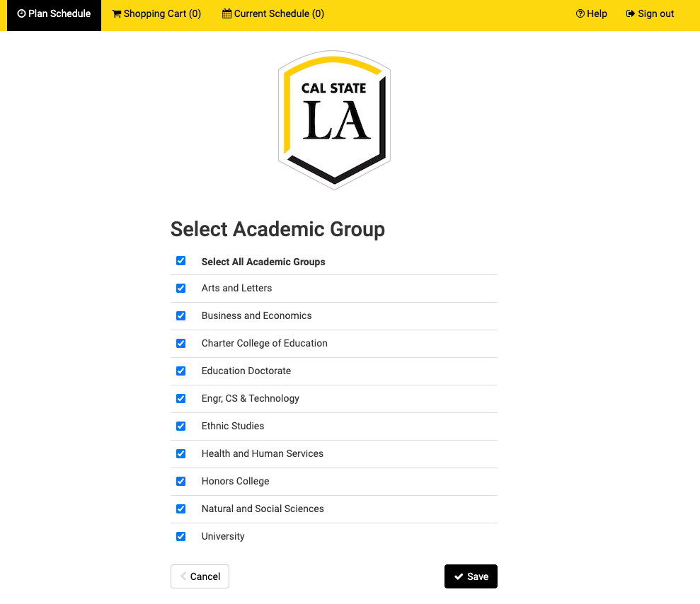Click the calendar icon next to Current Schedule
Screen dimensions: 700x604
coord(227,13)
